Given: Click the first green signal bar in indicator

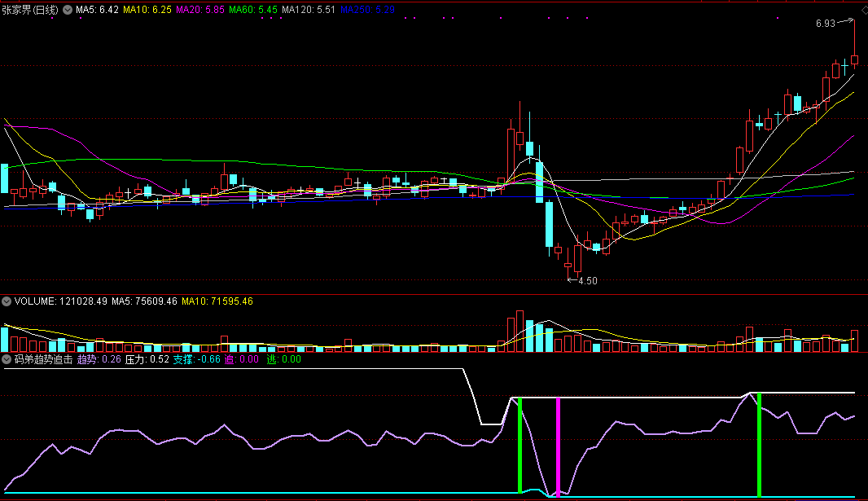Looking at the screenshot, I should (519, 445).
